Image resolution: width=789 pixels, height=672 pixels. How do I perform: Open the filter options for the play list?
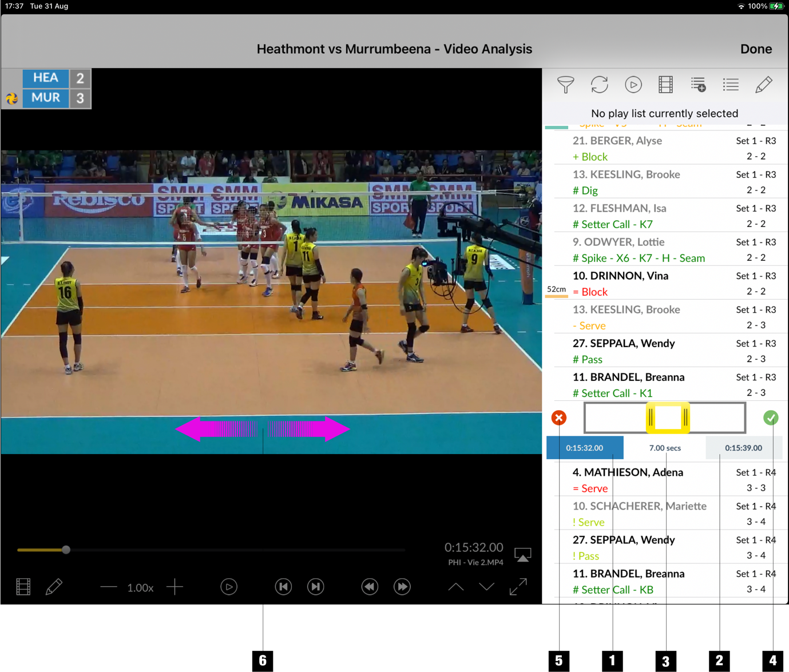point(566,84)
